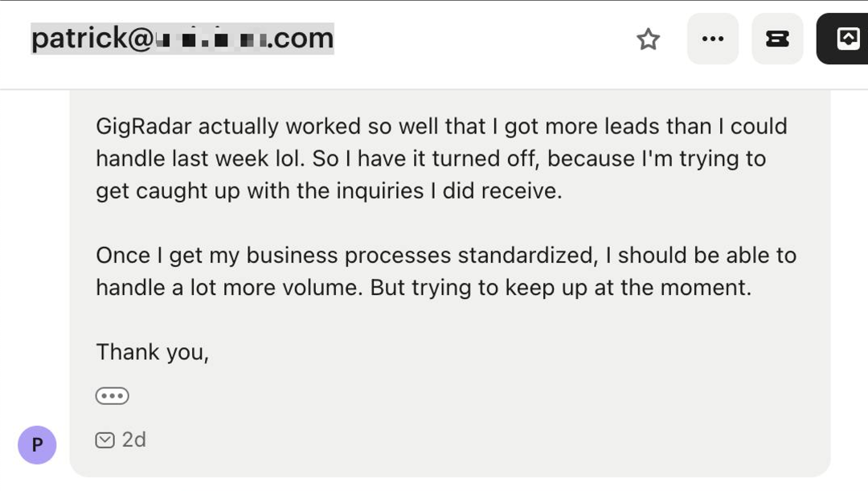This screenshot has height=491, width=868.
Task: Click the "2d" message timestamp
Action: 134,440
